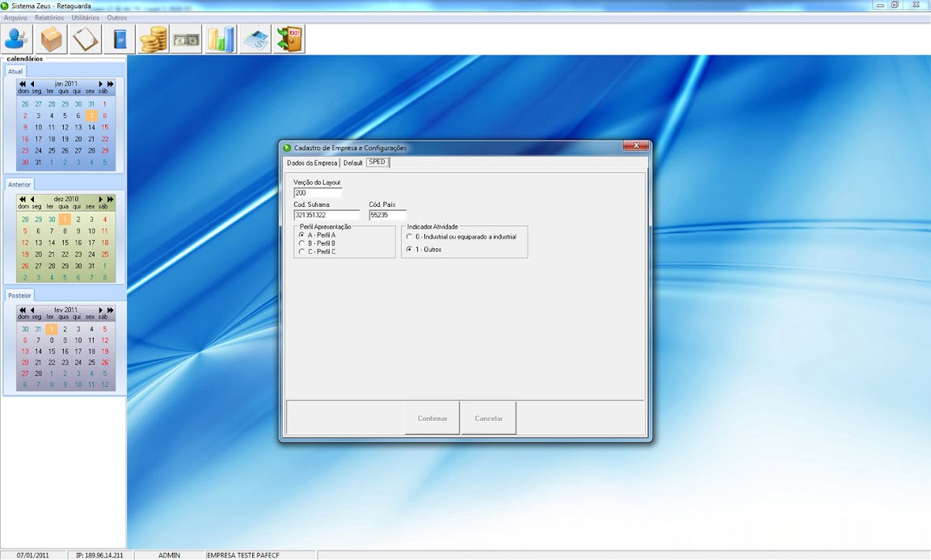
Task: Select day 25 in dez 2010 calendar
Action: point(104,255)
